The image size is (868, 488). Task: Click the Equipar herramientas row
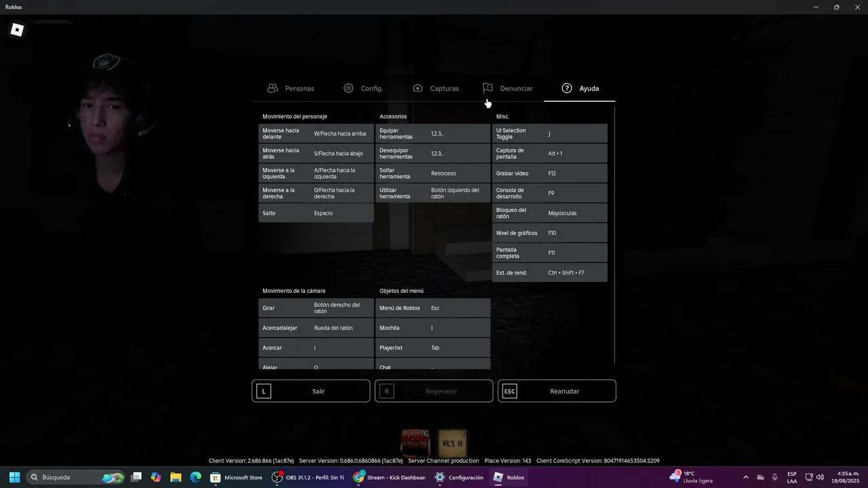(x=433, y=134)
